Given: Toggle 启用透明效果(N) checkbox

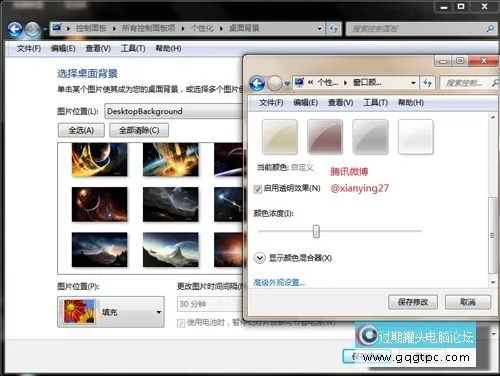Looking at the screenshot, I should point(257,189).
